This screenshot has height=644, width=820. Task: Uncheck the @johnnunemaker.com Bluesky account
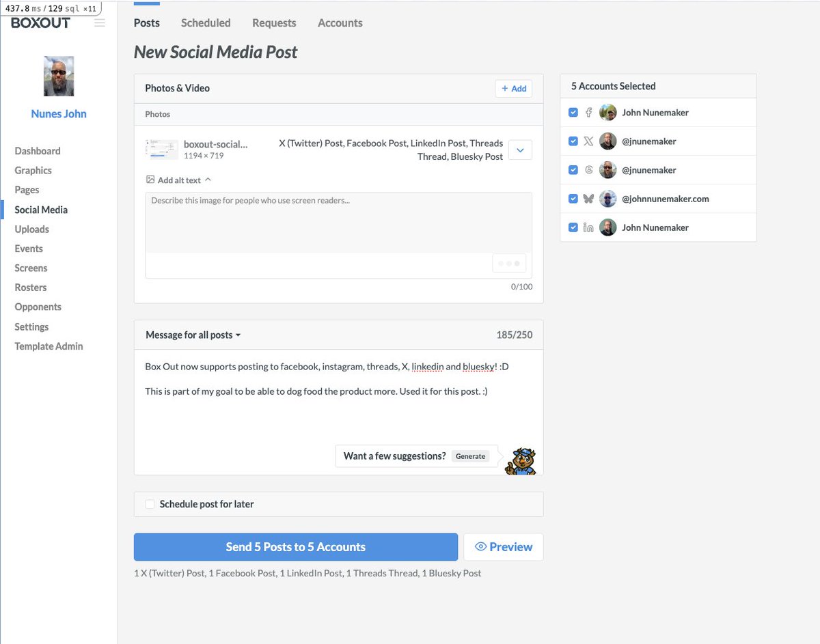(573, 199)
